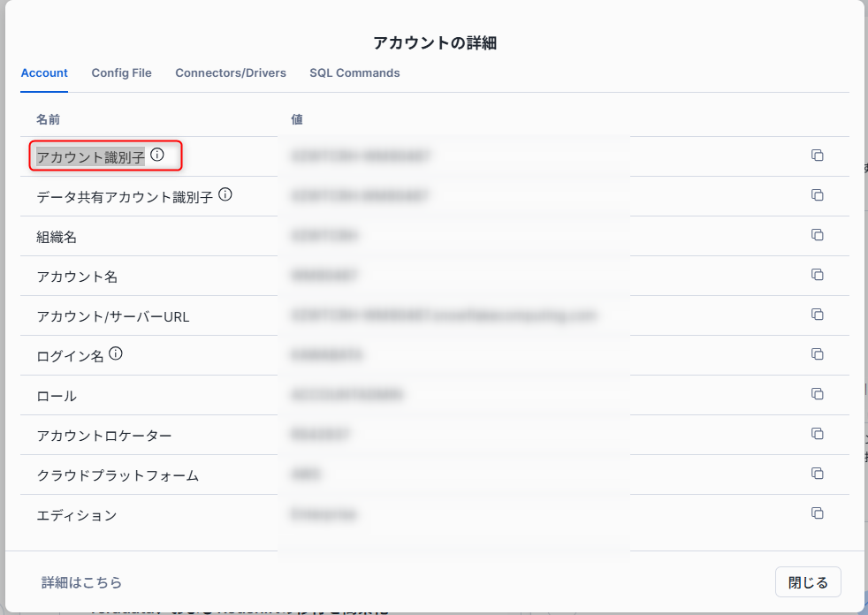Copy the 組織名 value
This screenshot has height=615, width=868.
[818, 235]
